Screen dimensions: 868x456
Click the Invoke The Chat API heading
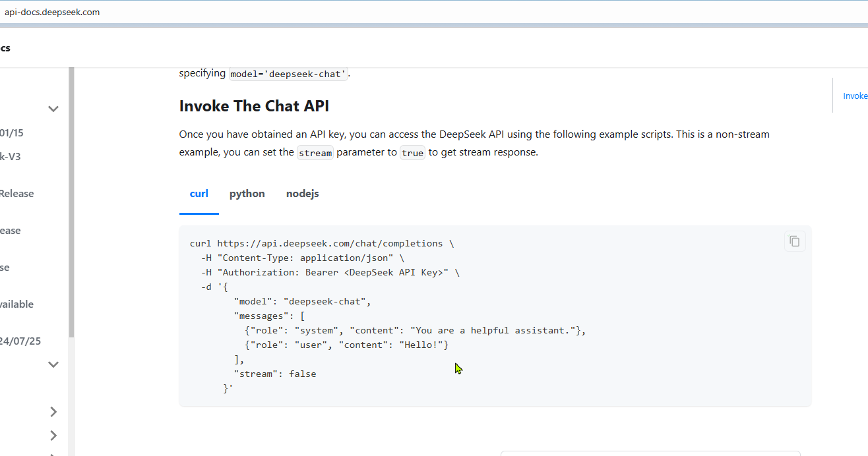(x=254, y=106)
